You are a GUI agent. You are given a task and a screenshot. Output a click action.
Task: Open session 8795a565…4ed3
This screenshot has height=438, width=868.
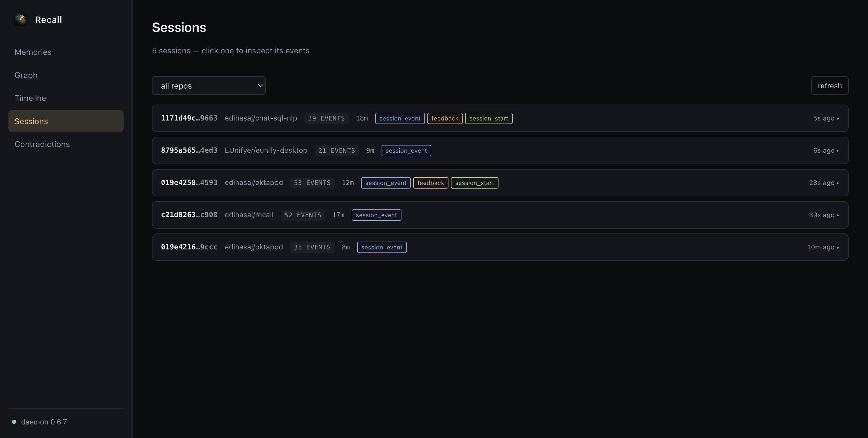click(500, 151)
